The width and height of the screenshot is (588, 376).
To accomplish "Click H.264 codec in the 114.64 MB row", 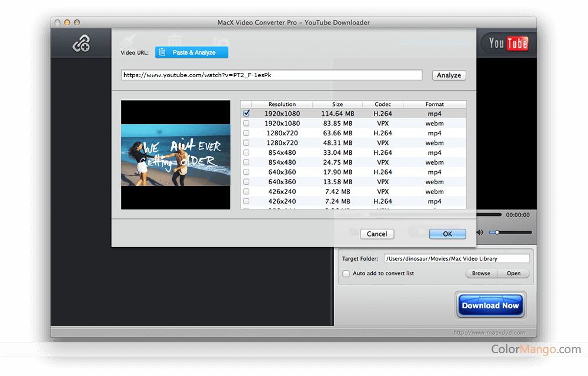I will point(383,114).
